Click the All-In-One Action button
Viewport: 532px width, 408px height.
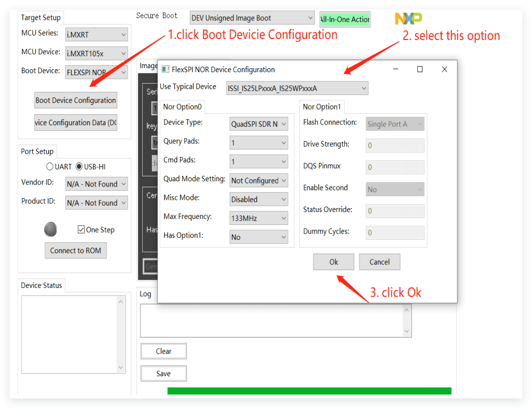coord(345,19)
